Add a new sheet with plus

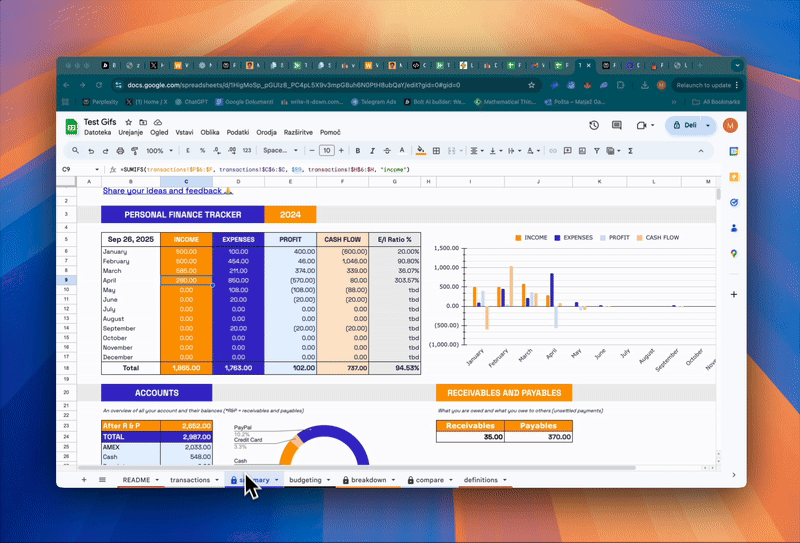coord(83,480)
